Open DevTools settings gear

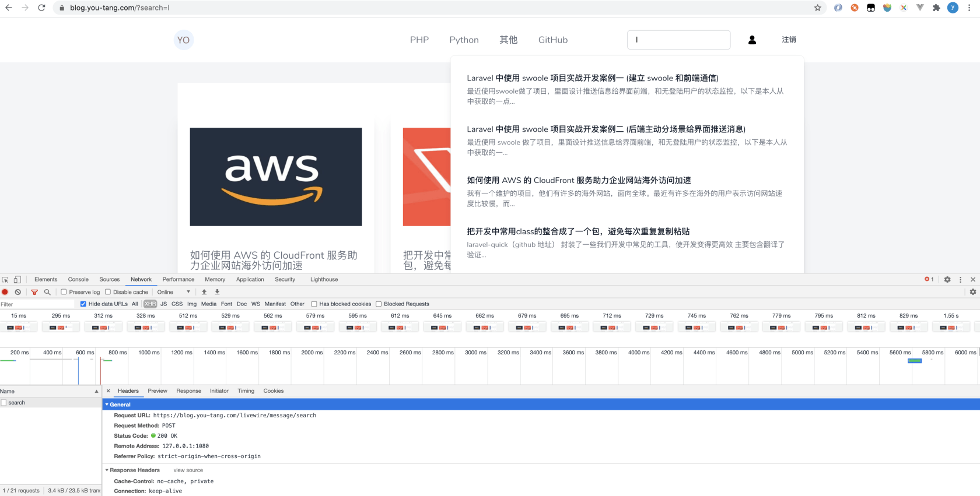click(947, 280)
